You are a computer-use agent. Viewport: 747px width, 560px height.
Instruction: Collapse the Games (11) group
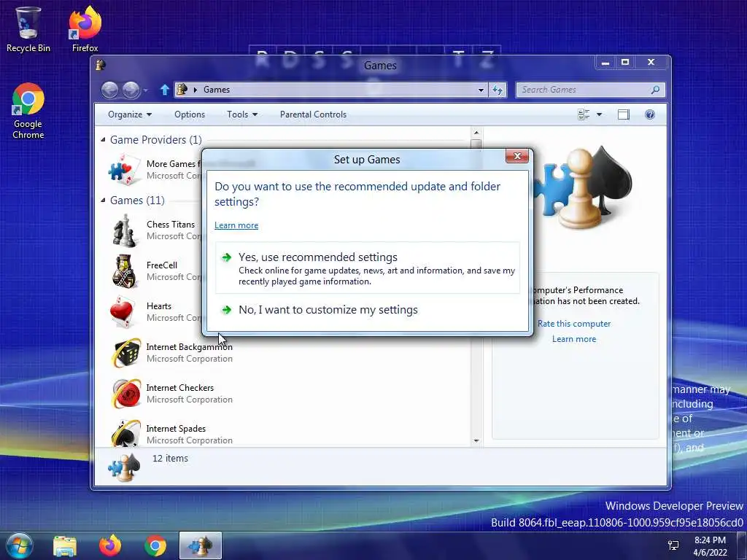103,200
